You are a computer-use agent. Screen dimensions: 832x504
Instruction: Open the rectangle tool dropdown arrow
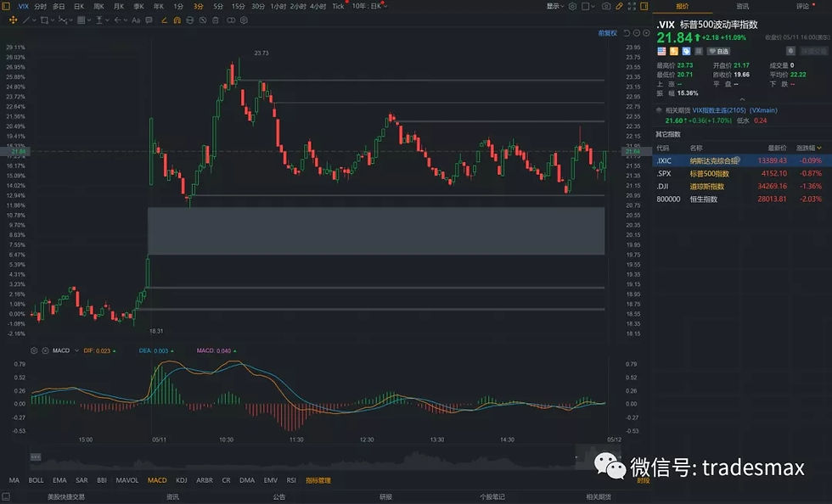pyautogui.click(x=53, y=20)
